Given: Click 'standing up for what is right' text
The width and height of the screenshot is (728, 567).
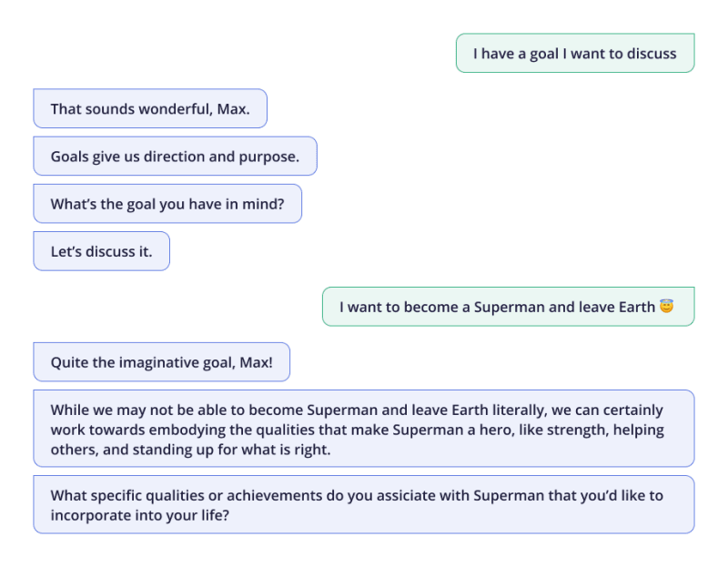Looking at the screenshot, I should pos(231,450).
